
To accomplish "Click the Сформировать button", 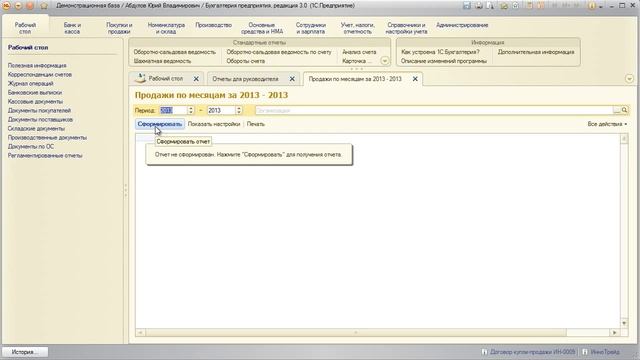I will point(160,124).
